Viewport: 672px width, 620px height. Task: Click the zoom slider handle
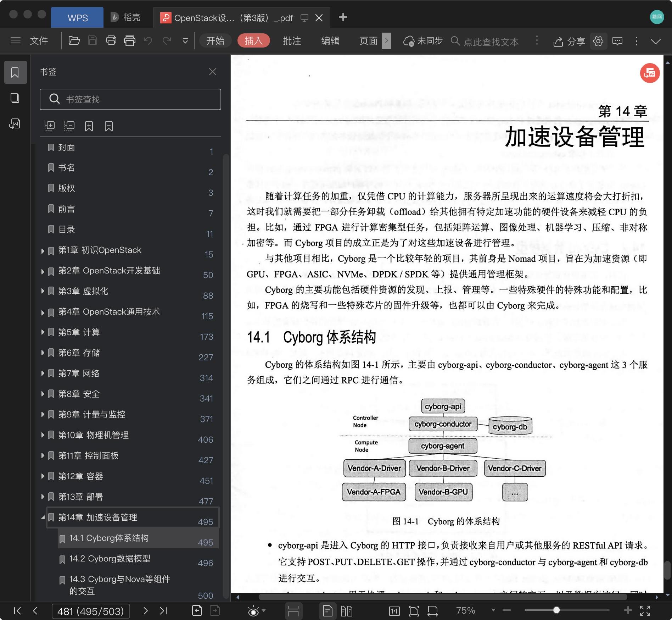tap(556, 610)
